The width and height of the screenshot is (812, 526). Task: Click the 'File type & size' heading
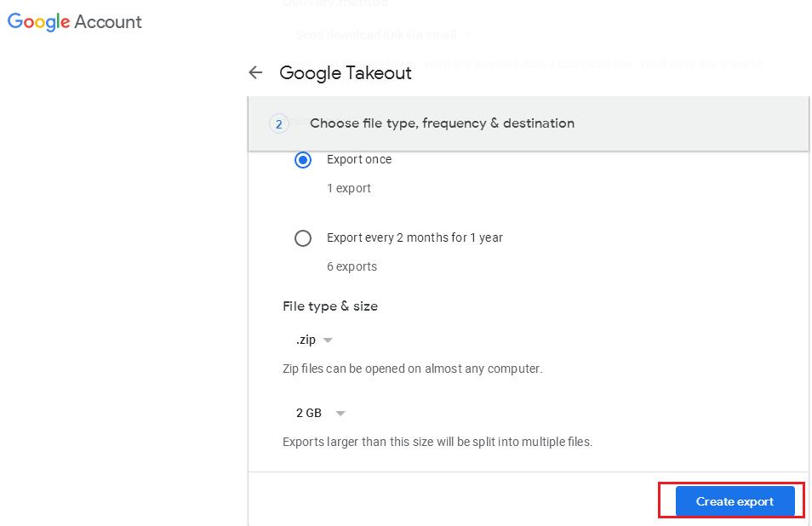[330, 306]
